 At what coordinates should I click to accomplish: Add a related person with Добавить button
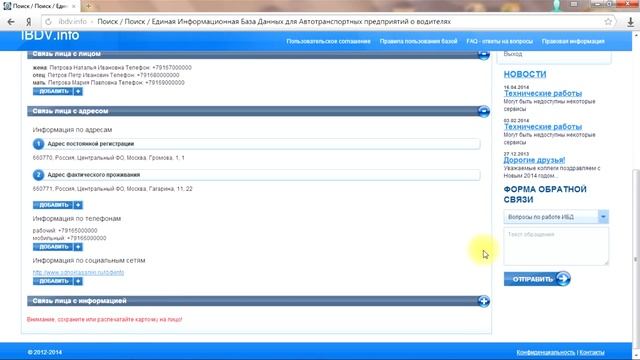tap(58, 91)
